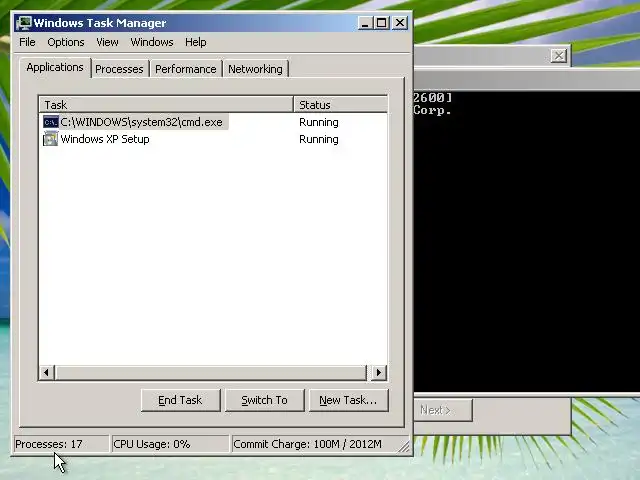Open the View menu

point(107,42)
